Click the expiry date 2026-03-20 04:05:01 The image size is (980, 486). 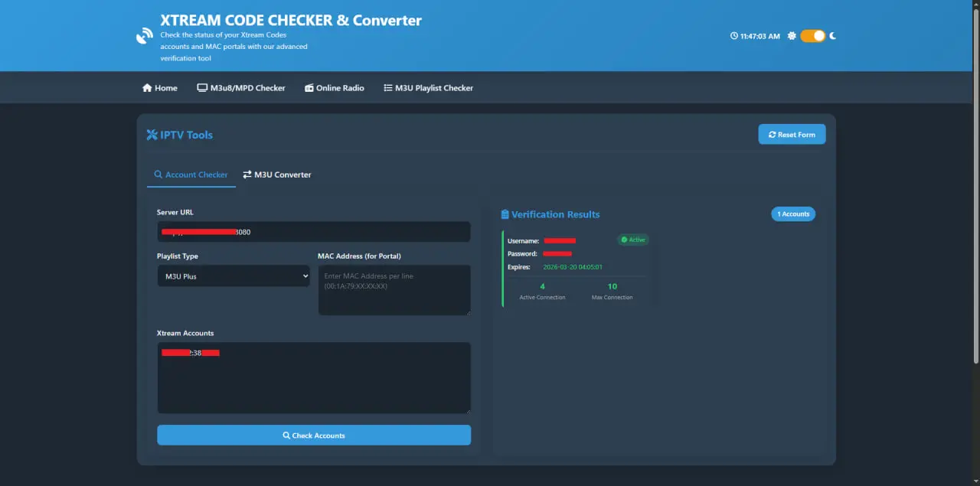pyautogui.click(x=573, y=267)
